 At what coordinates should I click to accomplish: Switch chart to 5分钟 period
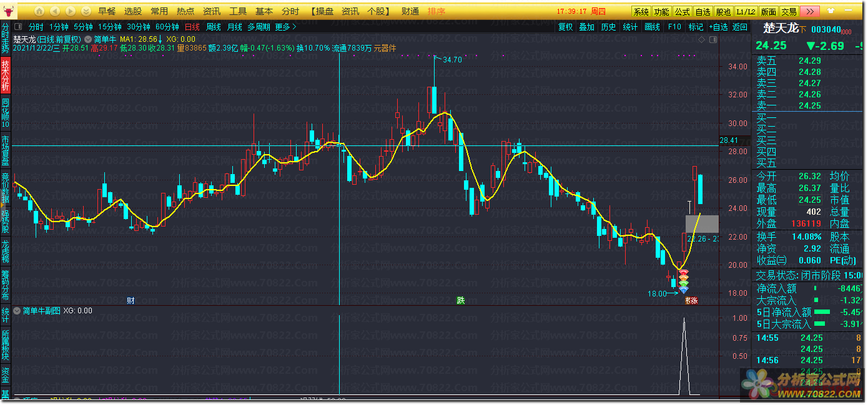(83, 27)
